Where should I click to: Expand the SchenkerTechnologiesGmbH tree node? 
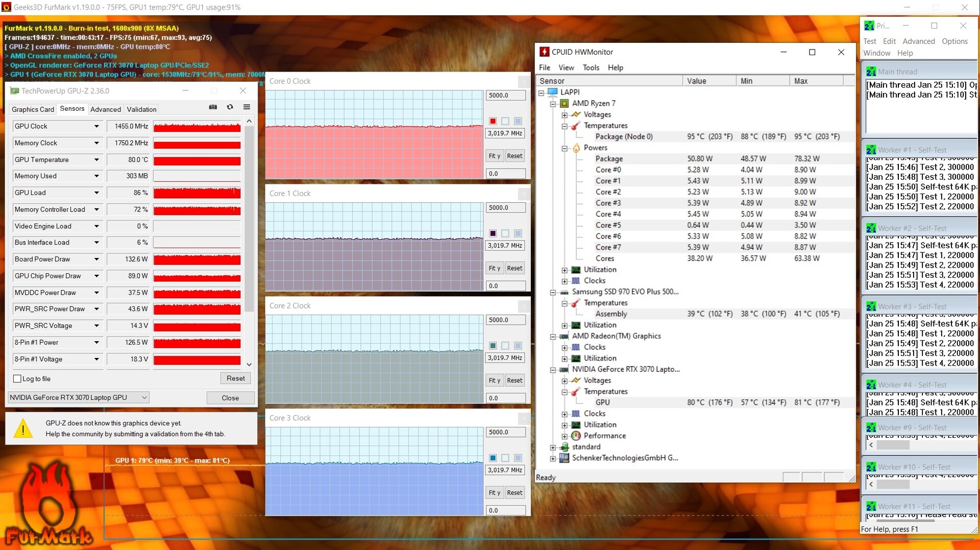pyautogui.click(x=553, y=459)
